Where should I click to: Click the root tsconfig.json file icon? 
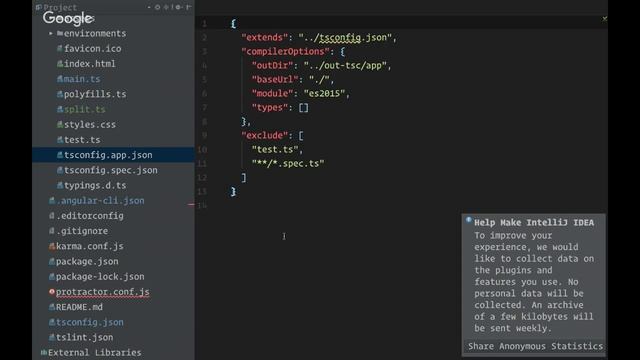click(51, 322)
